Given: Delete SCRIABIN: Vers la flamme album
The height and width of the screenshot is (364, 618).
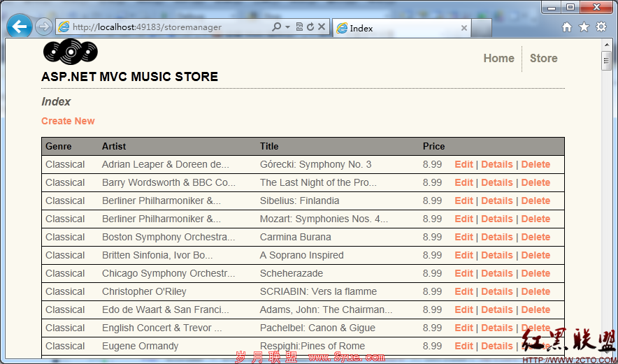Looking at the screenshot, I should 536,291.
